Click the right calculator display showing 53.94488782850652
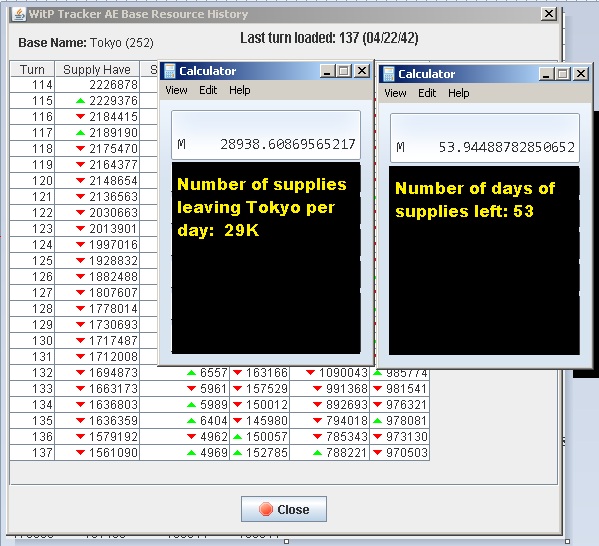The width and height of the screenshot is (599, 546). click(485, 138)
